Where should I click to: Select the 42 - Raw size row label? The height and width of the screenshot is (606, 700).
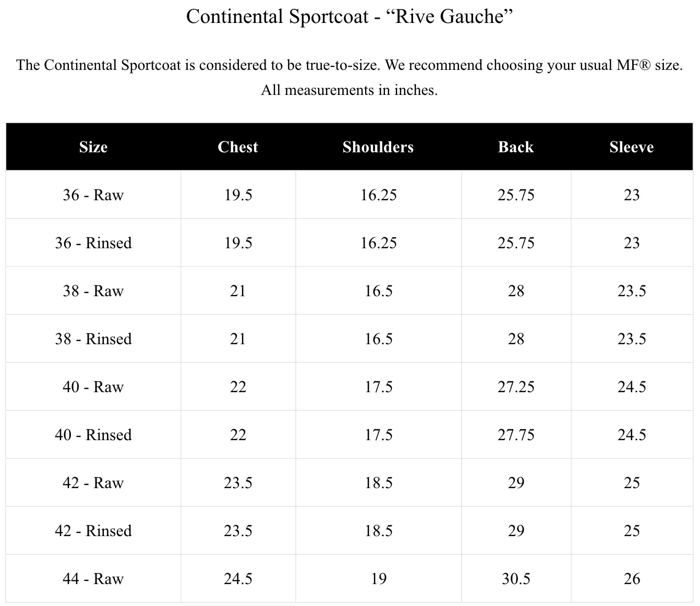tap(93, 483)
